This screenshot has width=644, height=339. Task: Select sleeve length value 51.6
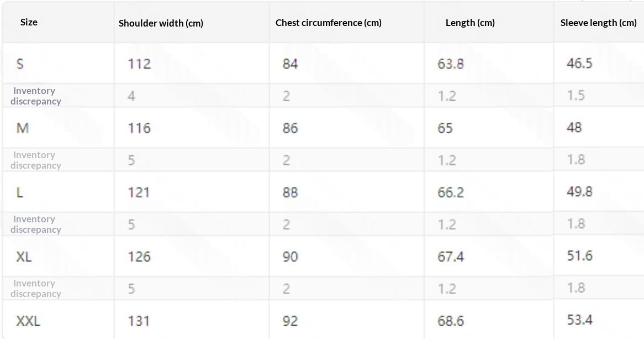point(579,255)
